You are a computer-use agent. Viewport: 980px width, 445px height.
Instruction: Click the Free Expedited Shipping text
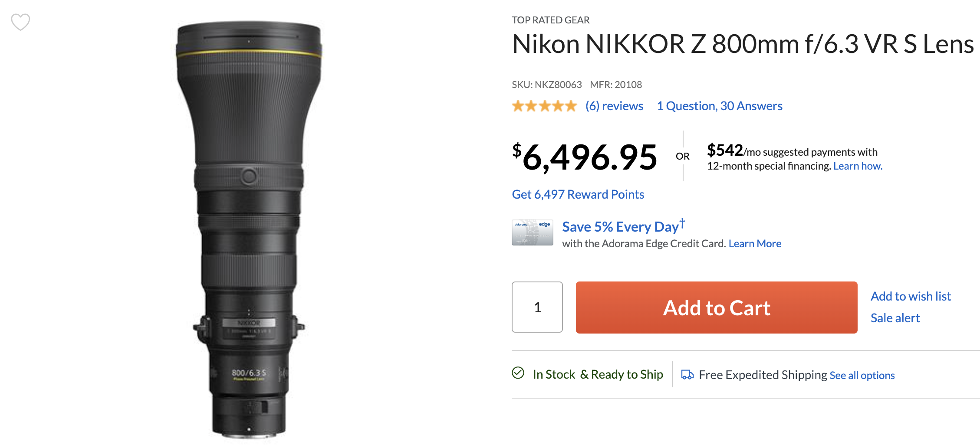(x=763, y=375)
